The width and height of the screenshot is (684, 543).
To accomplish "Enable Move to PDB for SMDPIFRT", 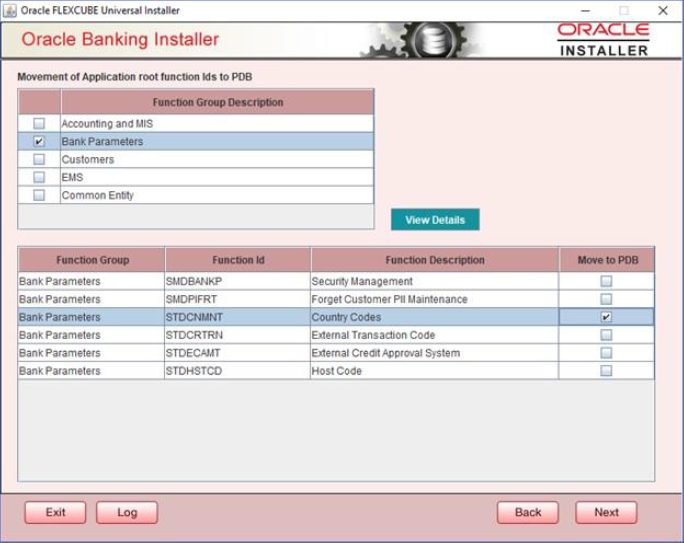I will coord(606,299).
